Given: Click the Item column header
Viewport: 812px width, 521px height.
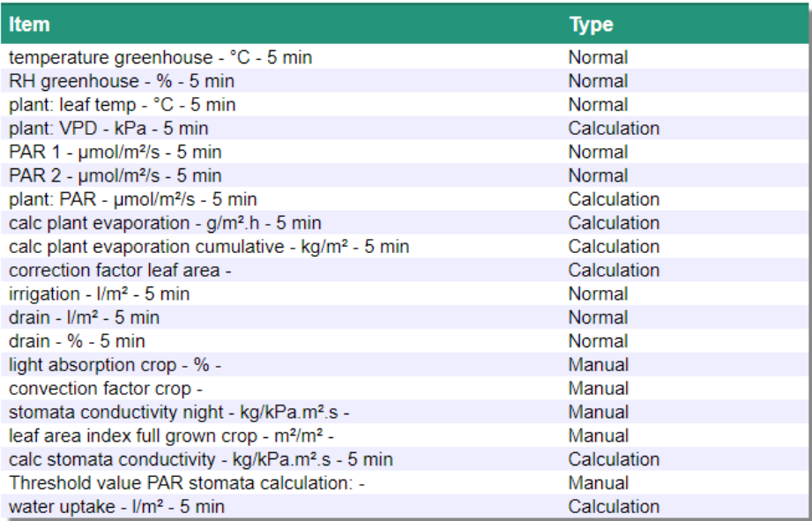Looking at the screenshot, I should (30, 24).
